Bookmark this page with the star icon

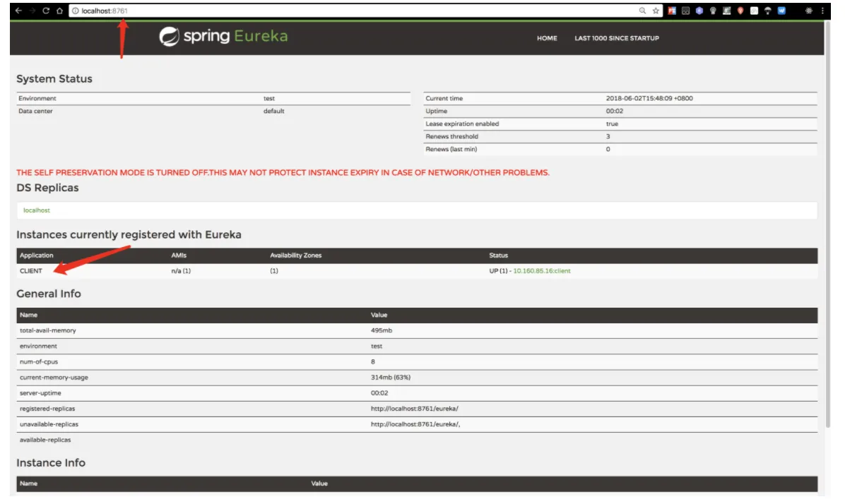[x=656, y=11]
